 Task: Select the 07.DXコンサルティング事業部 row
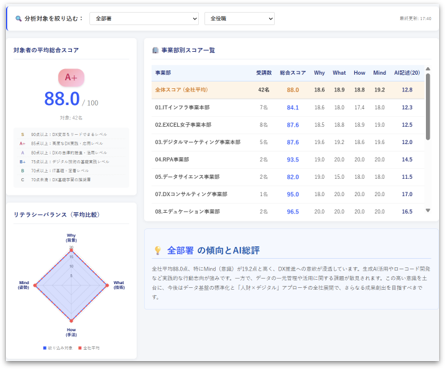point(288,194)
